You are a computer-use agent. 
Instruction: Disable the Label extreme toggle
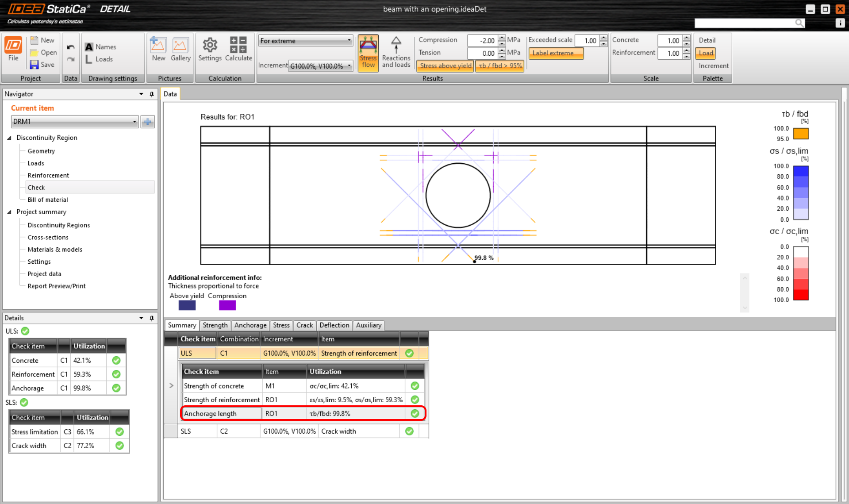coord(555,53)
